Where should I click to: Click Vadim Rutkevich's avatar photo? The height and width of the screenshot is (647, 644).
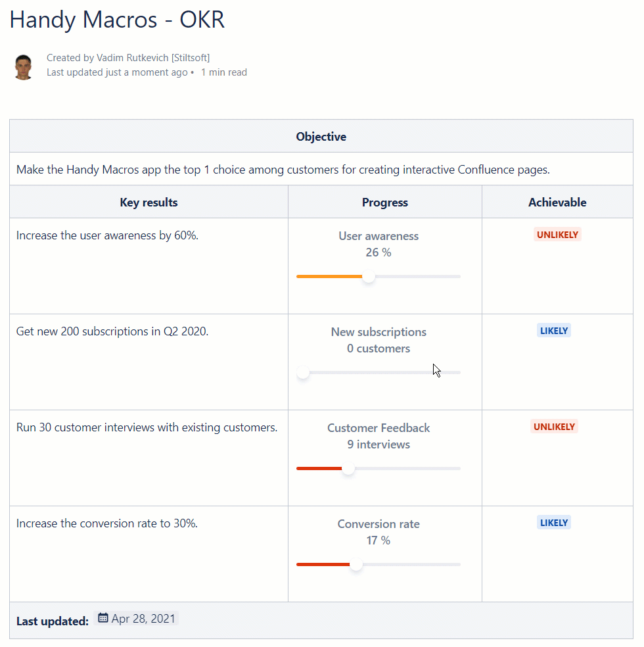click(24, 67)
